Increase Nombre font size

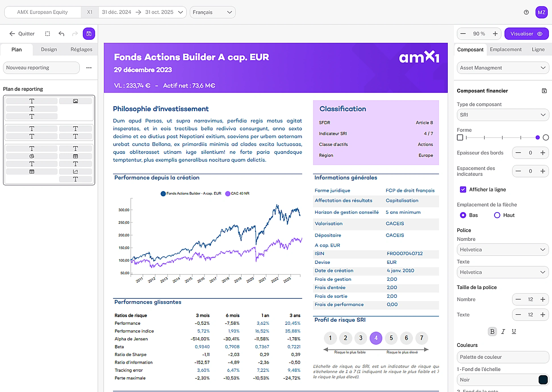point(543,300)
